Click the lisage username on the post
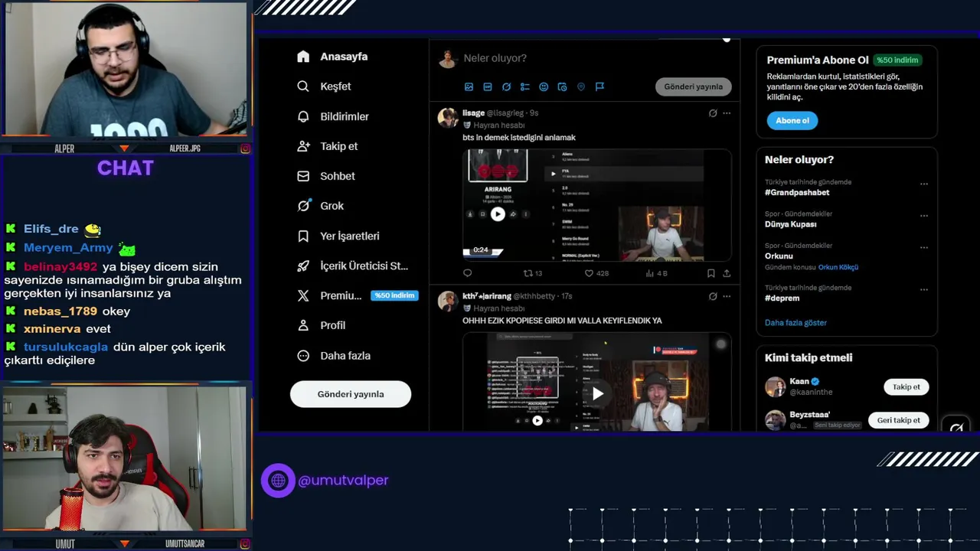 point(473,113)
